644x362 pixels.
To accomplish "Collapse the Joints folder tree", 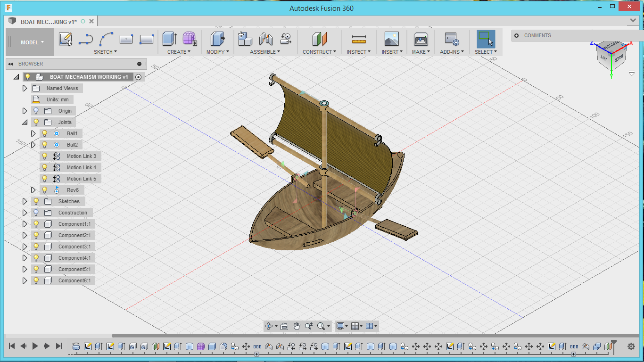I will (25, 122).
